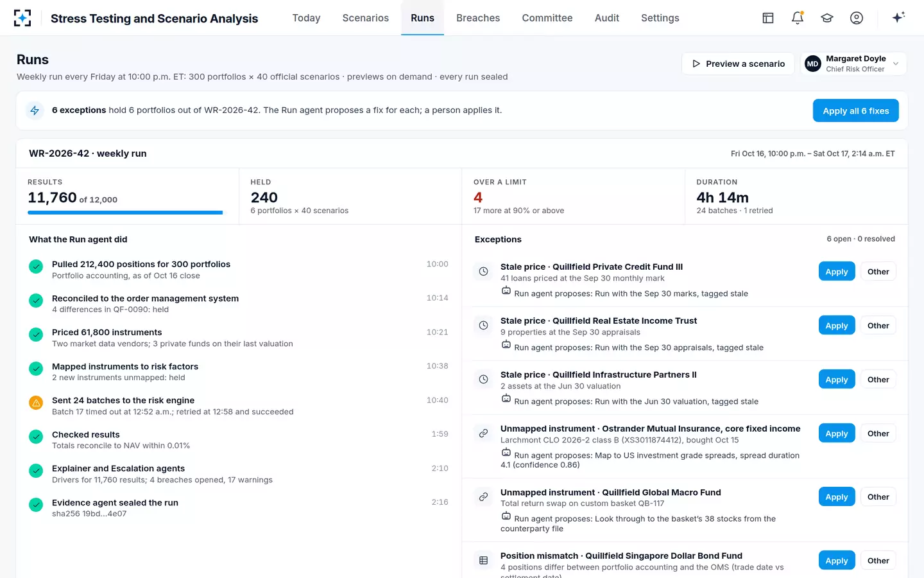Viewport: 924px width, 578px height.
Task: Open Other options for Quillfield Global Macro Fund
Action: (x=878, y=497)
